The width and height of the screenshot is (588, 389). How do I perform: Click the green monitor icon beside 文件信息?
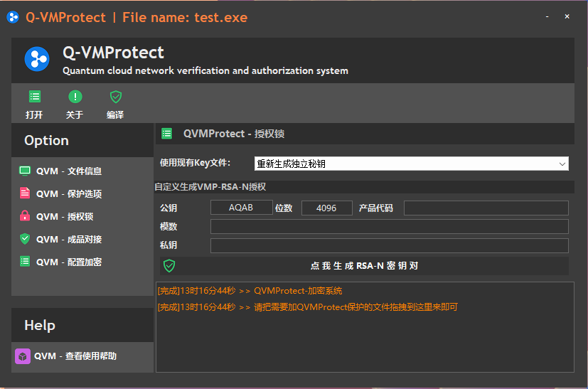click(25, 171)
